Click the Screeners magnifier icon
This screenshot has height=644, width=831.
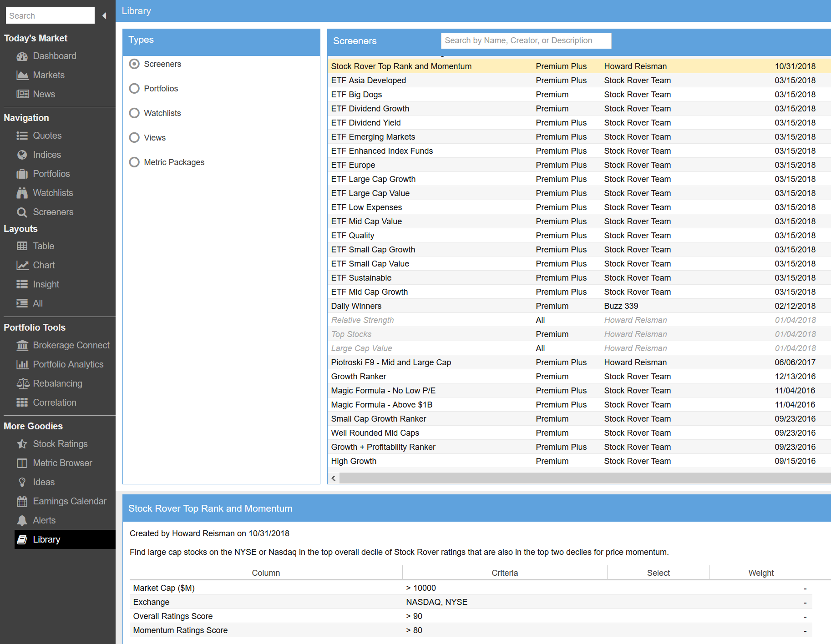point(22,212)
